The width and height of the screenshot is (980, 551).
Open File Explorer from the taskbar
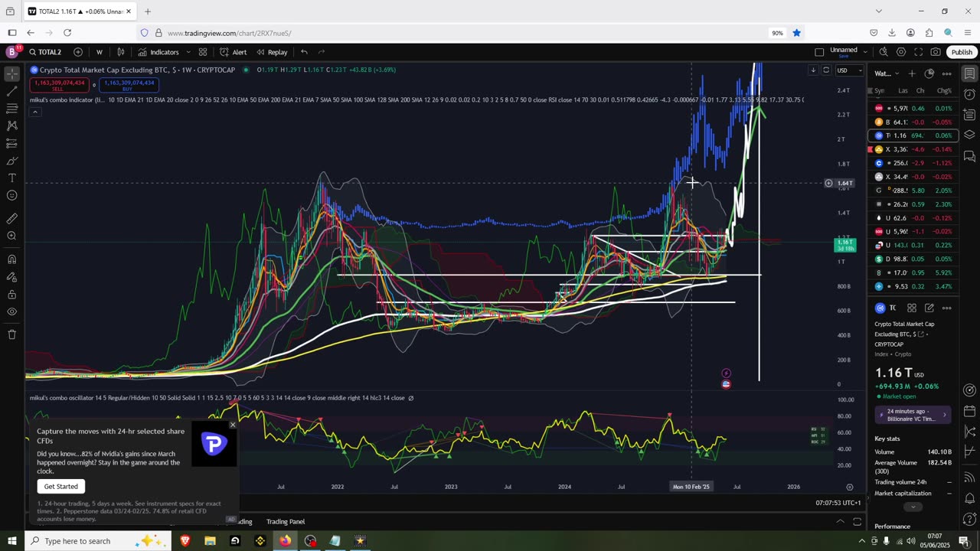210,541
